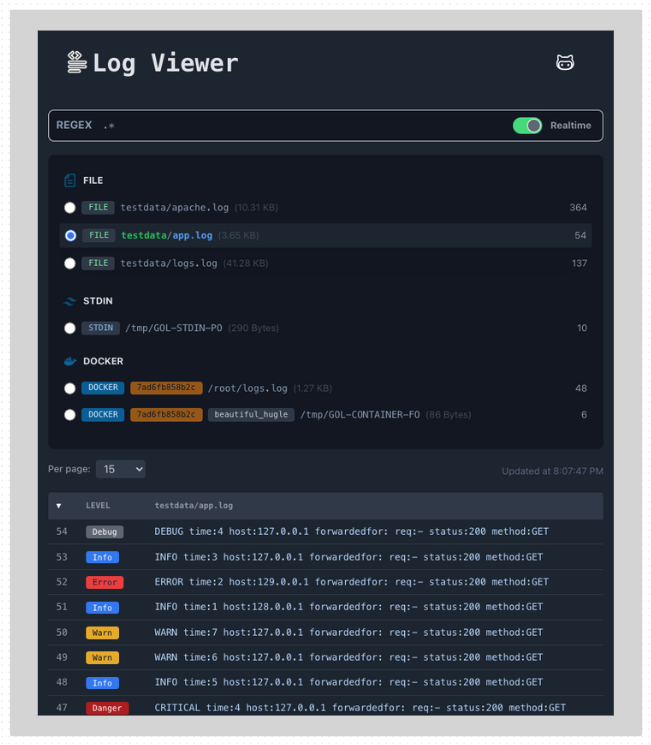The width and height of the screenshot is (651, 745).
Task: Select the testdata/app.log radio button
Action: point(70,236)
